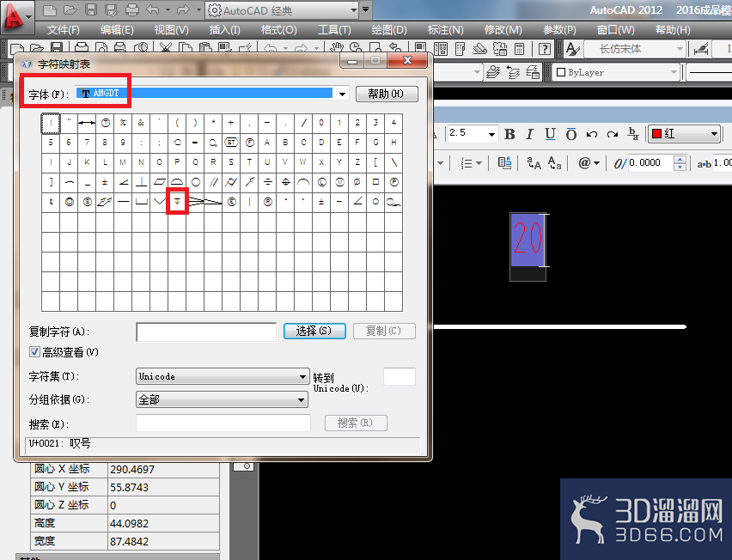Select the diameter symbol character cell
Screen dimensions: 732x560
pyautogui.click(x=357, y=182)
